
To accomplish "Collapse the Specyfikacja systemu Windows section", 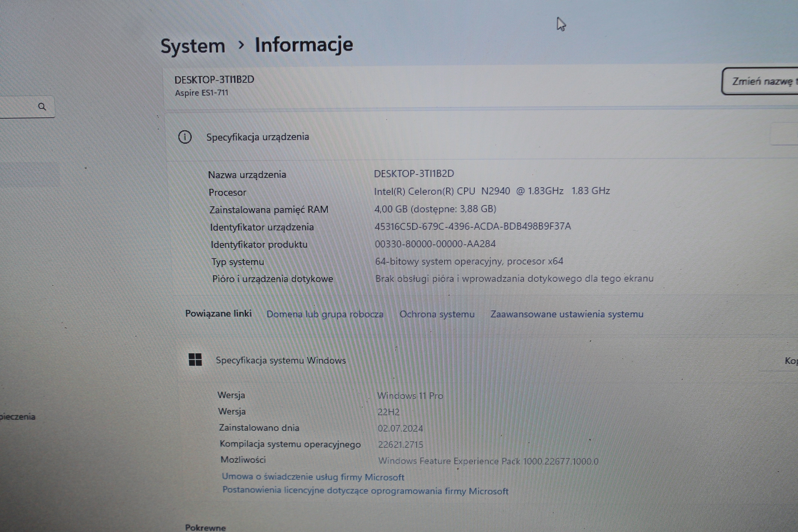I will click(x=281, y=360).
